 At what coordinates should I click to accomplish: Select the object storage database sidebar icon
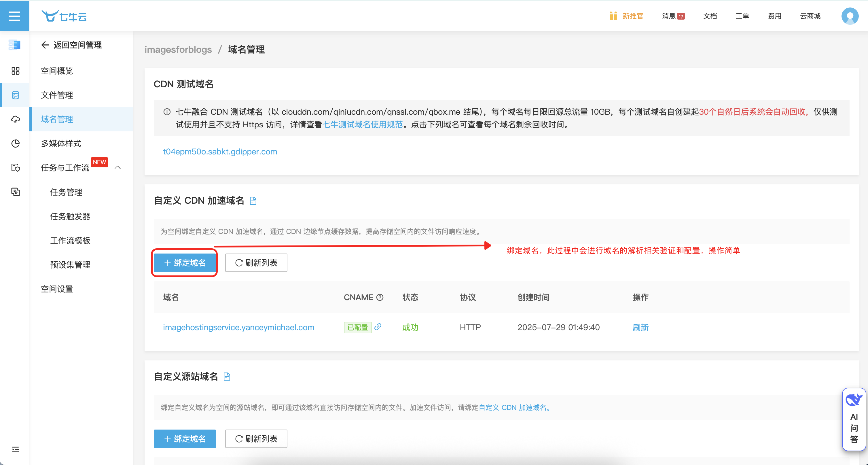click(x=16, y=95)
